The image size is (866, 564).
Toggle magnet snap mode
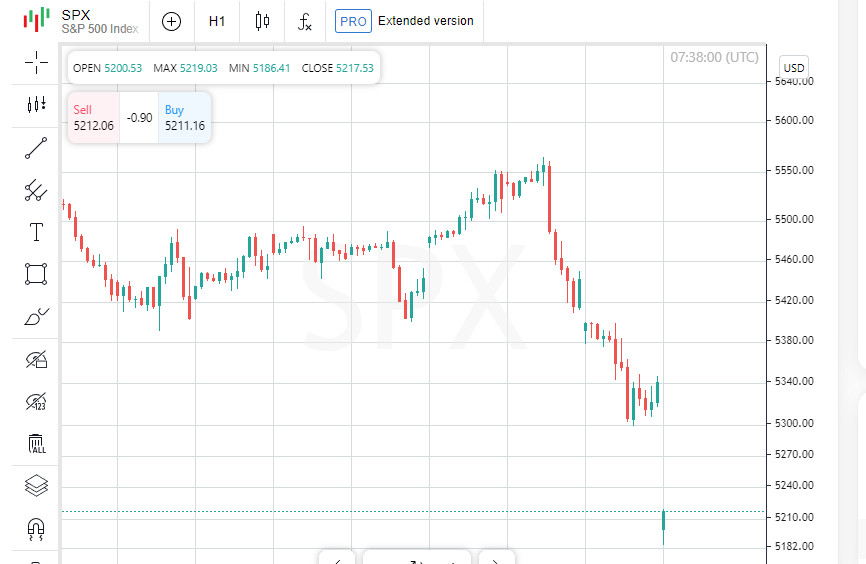tap(36, 528)
